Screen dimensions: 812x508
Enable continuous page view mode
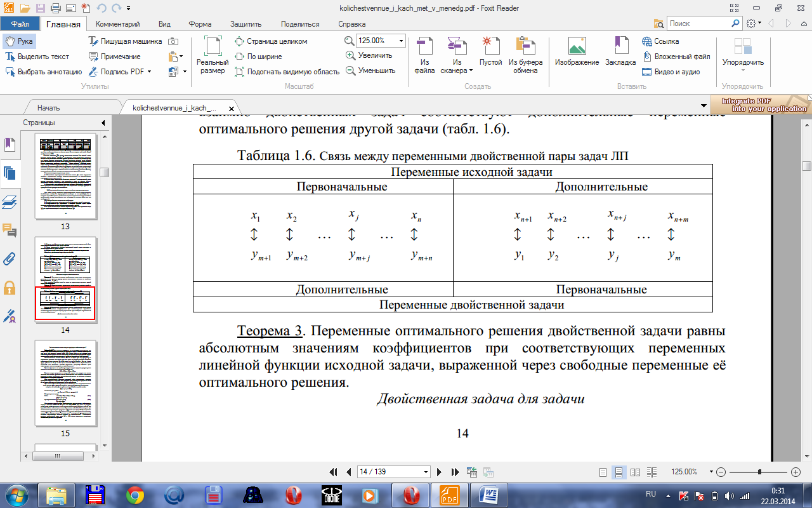pos(619,472)
